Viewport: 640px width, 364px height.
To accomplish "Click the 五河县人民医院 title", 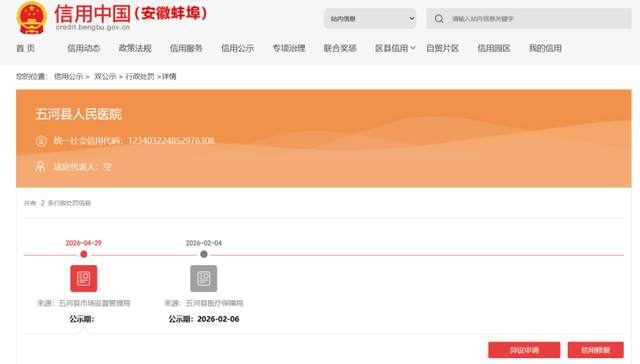I will click(79, 114).
